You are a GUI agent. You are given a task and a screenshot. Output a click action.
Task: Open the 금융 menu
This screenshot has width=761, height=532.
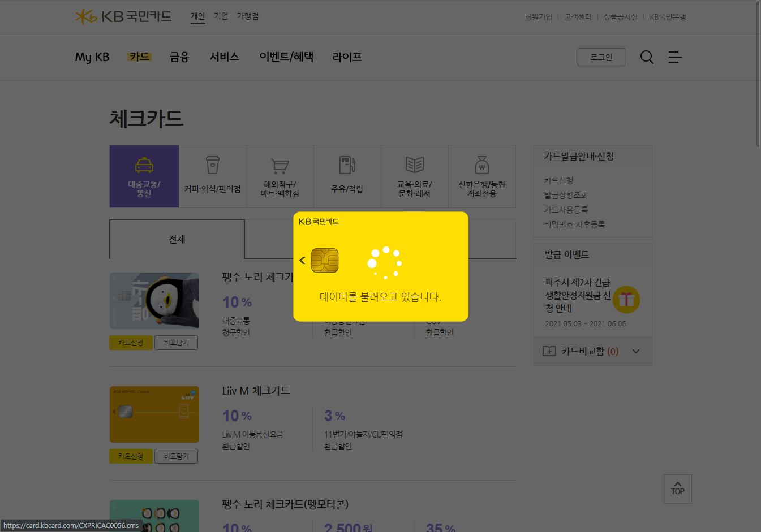click(x=179, y=57)
